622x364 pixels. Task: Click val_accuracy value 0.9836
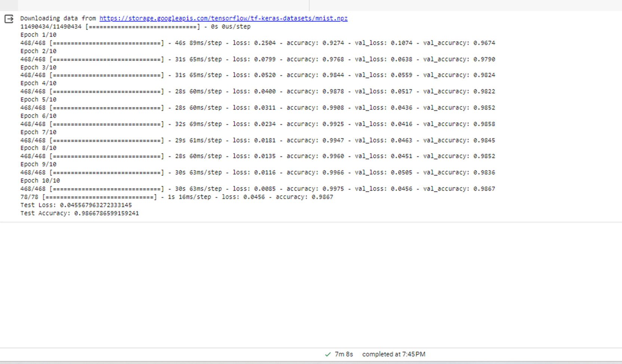484,172
